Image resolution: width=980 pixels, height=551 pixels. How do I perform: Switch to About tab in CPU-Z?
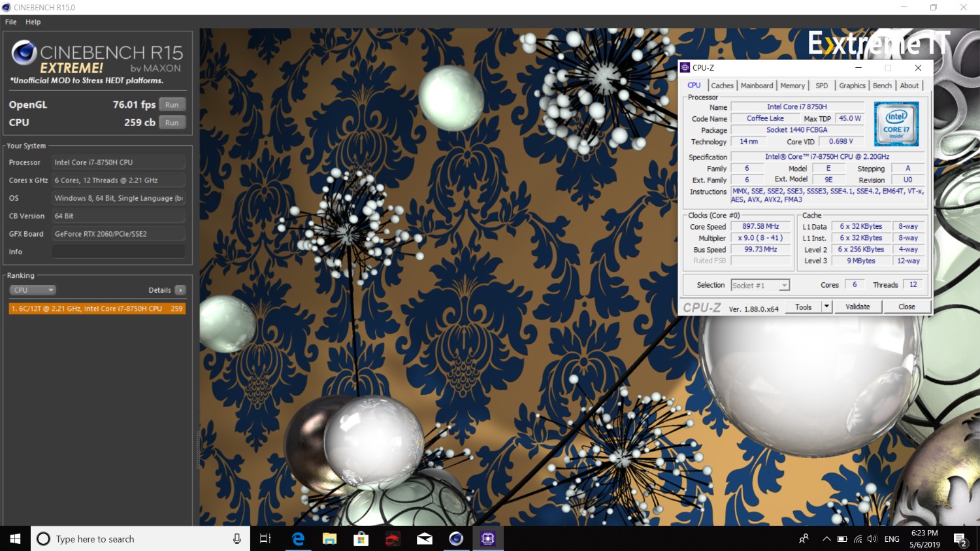(909, 86)
